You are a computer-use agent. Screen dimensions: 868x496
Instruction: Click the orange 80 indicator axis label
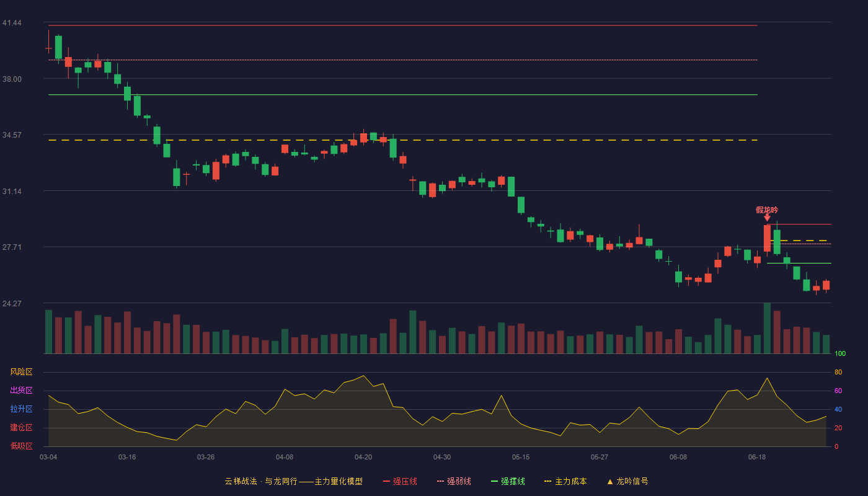[x=838, y=373]
